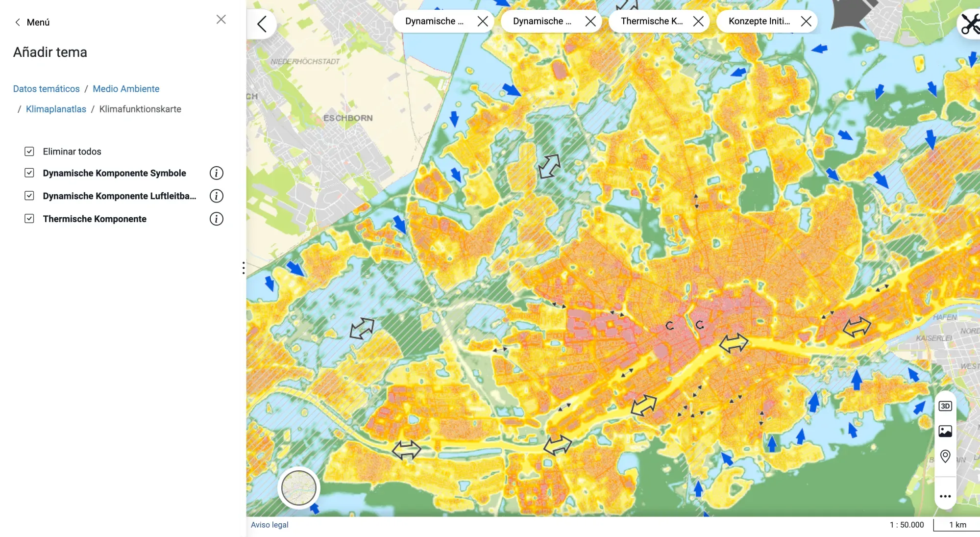The width and height of the screenshot is (980, 537).
Task: Remove Thermische K... layer chip
Action: (x=698, y=21)
